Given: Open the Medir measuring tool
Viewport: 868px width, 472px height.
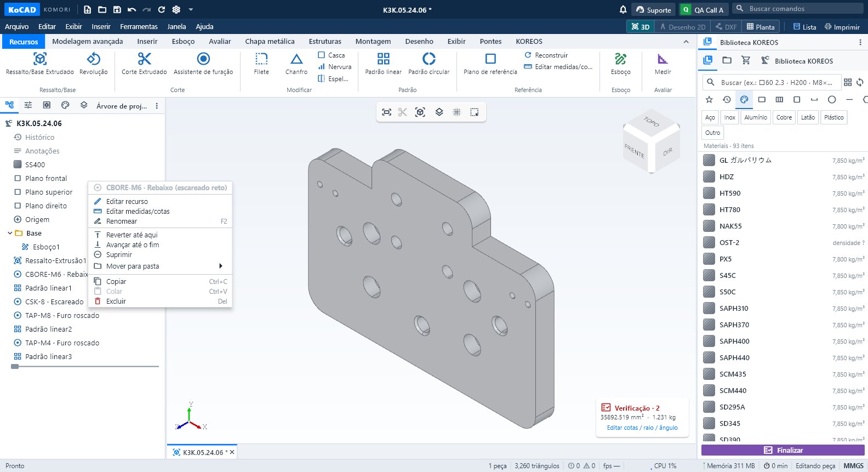Looking at the screenshot, I should [x=663, y=64].
